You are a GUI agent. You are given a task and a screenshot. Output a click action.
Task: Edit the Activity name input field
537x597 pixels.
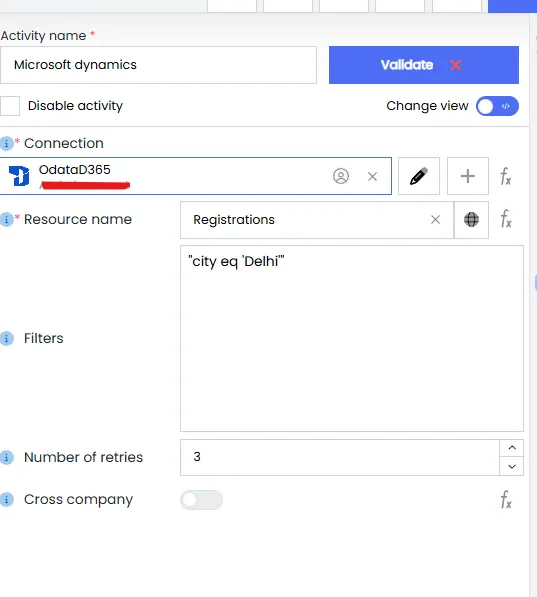click(x=158, y=65)
